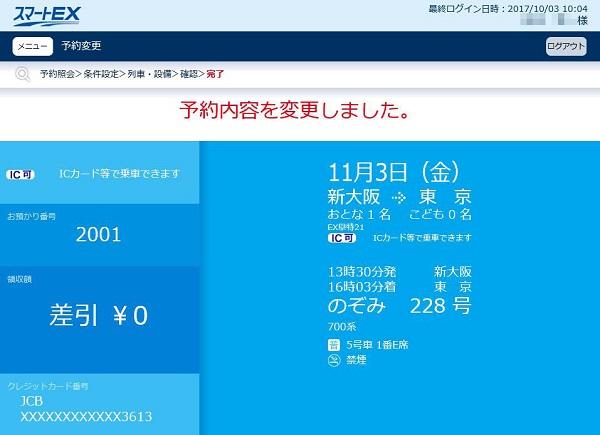
Task: Click the お預かり番号 2001 value
Action: coord(99,235)
